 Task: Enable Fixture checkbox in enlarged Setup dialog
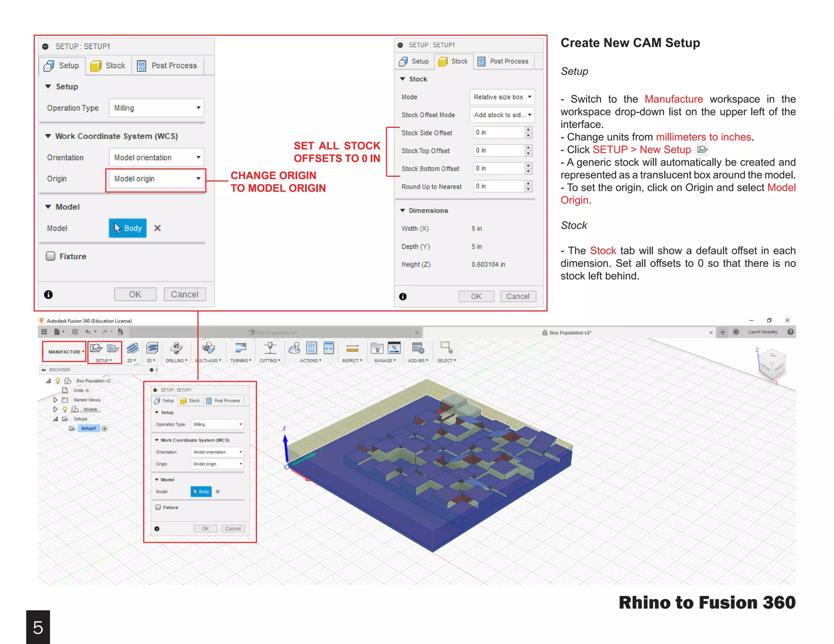click(x=50, y=256)
